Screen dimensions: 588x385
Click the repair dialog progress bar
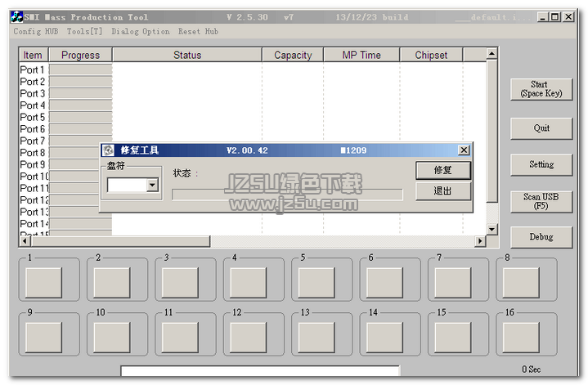(287, 195)
